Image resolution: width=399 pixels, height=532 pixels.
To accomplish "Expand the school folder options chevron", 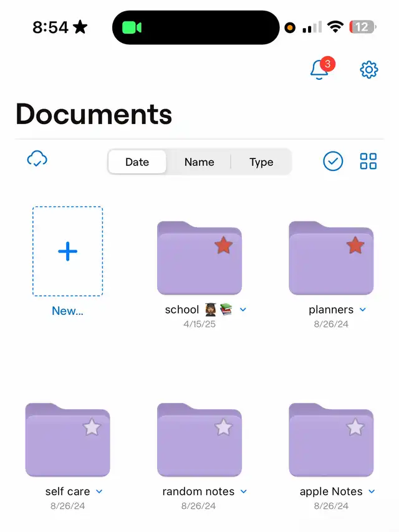I will tap(243, 309).
